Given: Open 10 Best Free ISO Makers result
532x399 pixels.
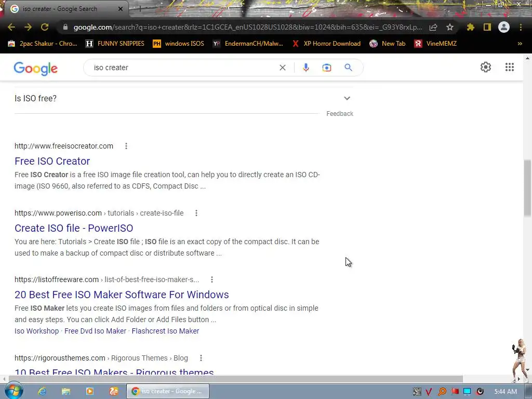Looking at the screenshot, I should point(114,372).
